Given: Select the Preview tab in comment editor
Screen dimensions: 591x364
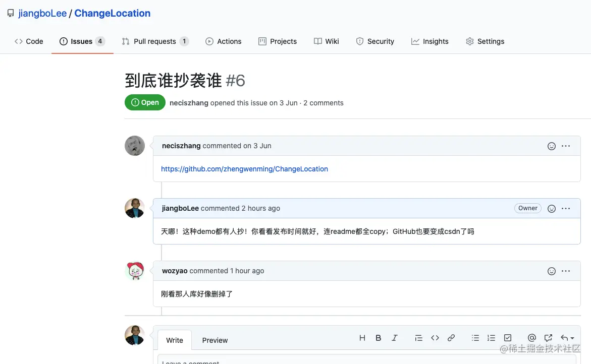Looking at the screenshot, I should (215, 340).
